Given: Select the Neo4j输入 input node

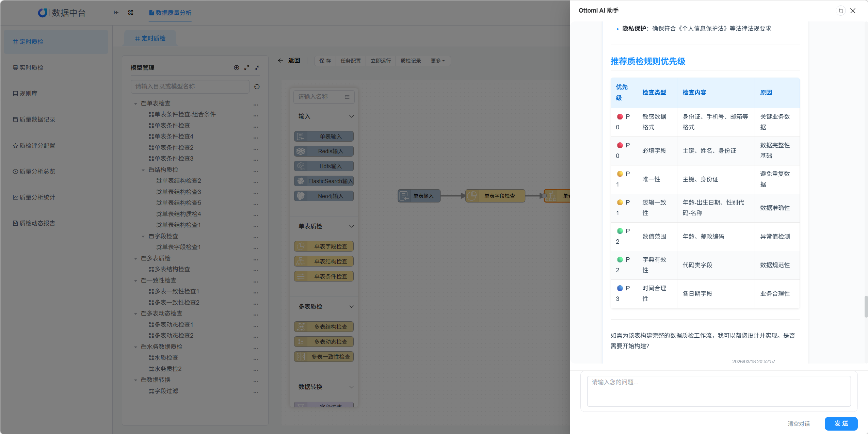Looking at the screenshot, I should point(323,196).
